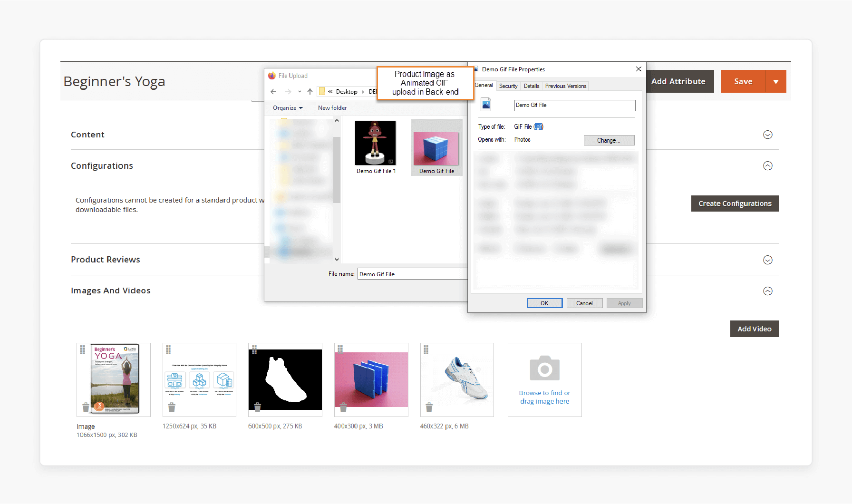The image size is (852, 504).
Task: Open recent locations dropdown in File Upload
Action: [300, 91]
